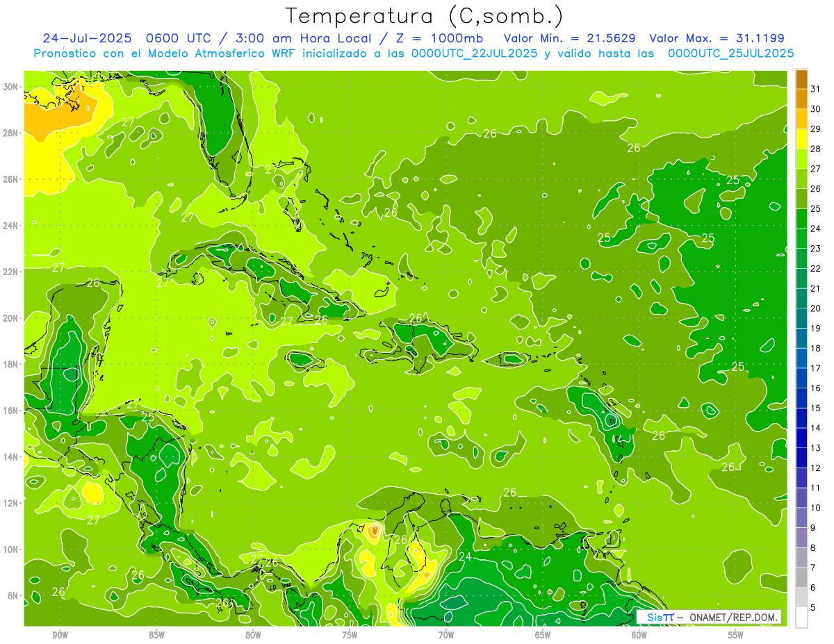Image resolution: width=834 pixels, height=644 pixels.
Task: Click the "90W" longitude axis label
Action: tap(60, 635)
